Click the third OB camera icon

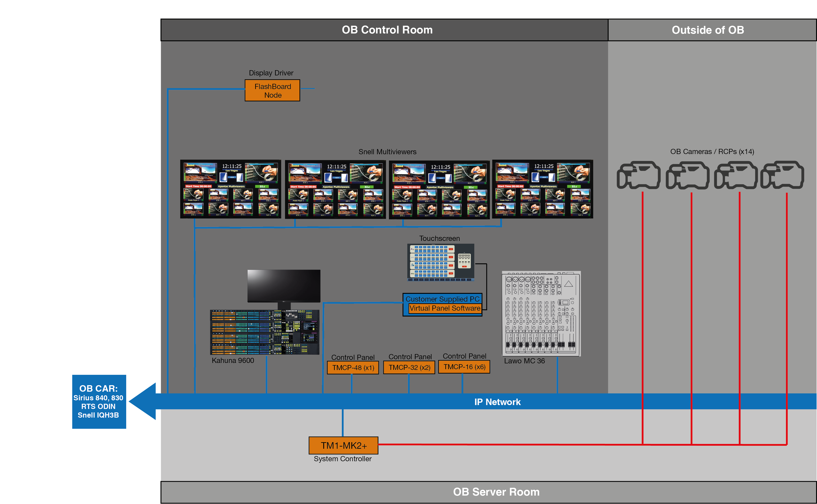pyautogui.click(x=736, y=175)
